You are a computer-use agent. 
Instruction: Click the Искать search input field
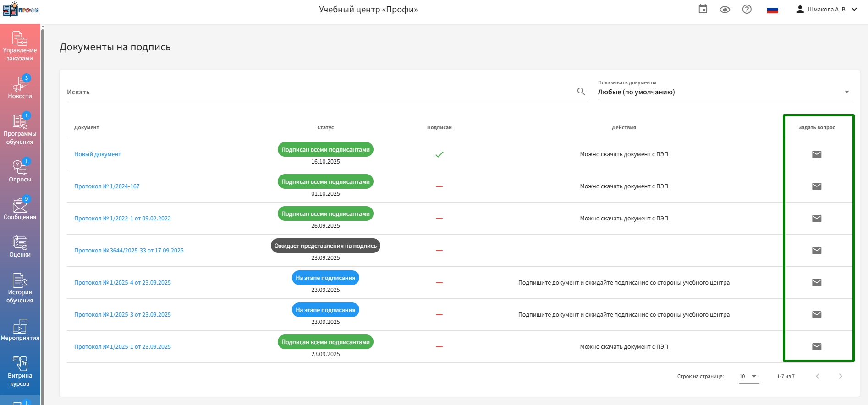(321, 92)
